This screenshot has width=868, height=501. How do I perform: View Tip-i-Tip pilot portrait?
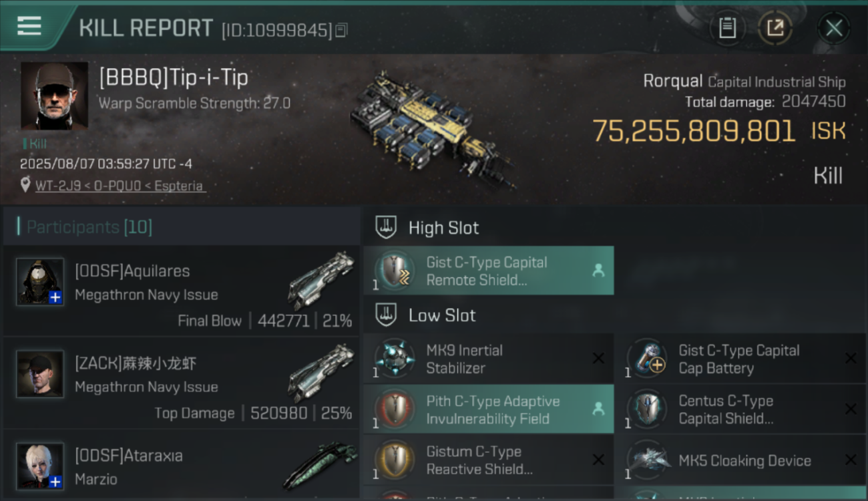tap(54, 96)
